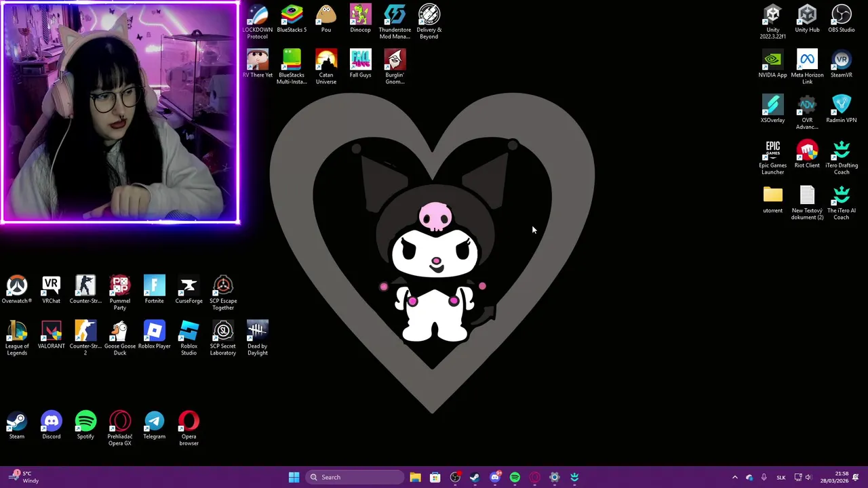Viewport: 868px width, 488px height.
Task: Select the Opera browser icon
Action: (x=189, y=428)
